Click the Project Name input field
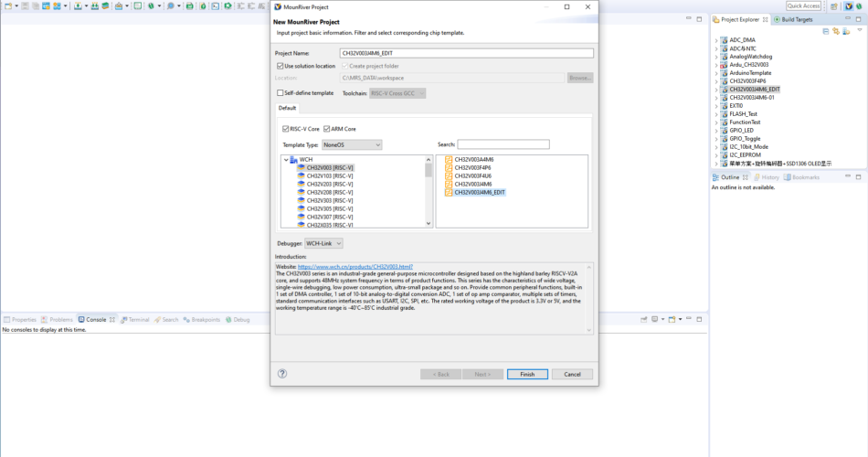Screen dimensions: 868x457 click(467, 53)
